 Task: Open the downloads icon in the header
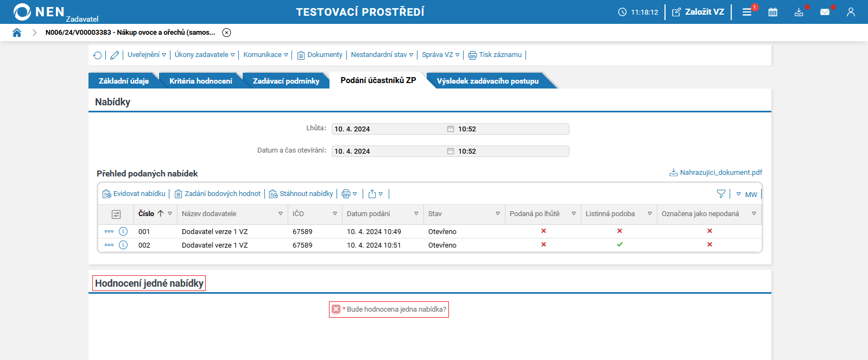point(799,12)
